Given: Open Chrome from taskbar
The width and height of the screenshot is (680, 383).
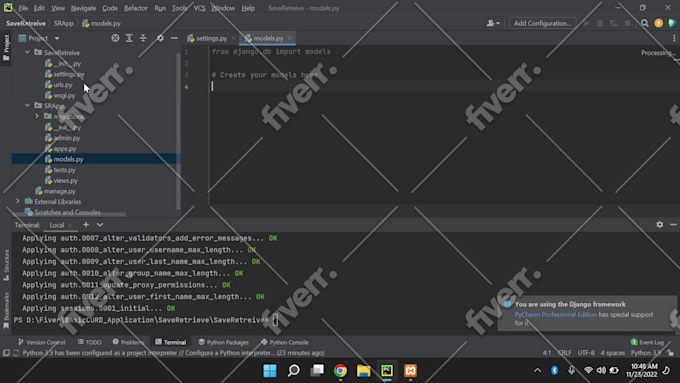Looking at the screenshot, I should pos(340,370).
